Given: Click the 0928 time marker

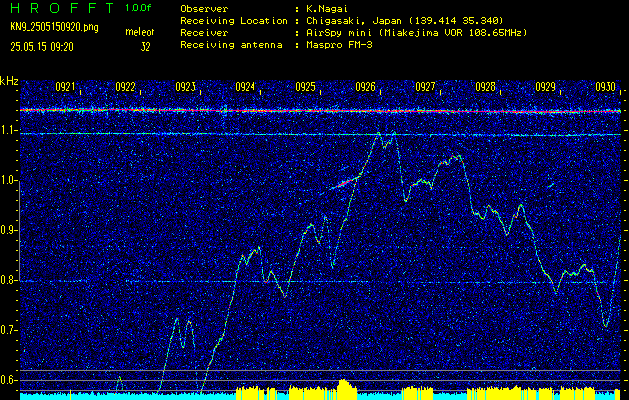Looking at the screenshot, I should pyautogui.click(x=485, y=87).
